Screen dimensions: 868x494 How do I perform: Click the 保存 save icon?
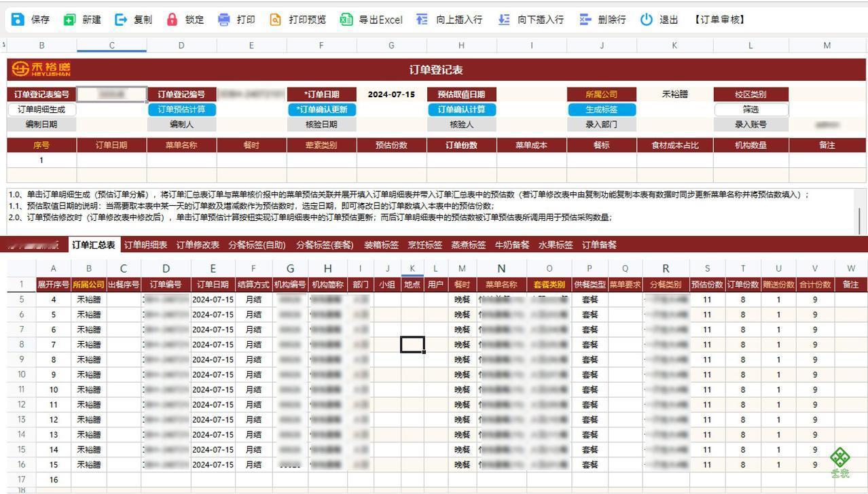18,20
